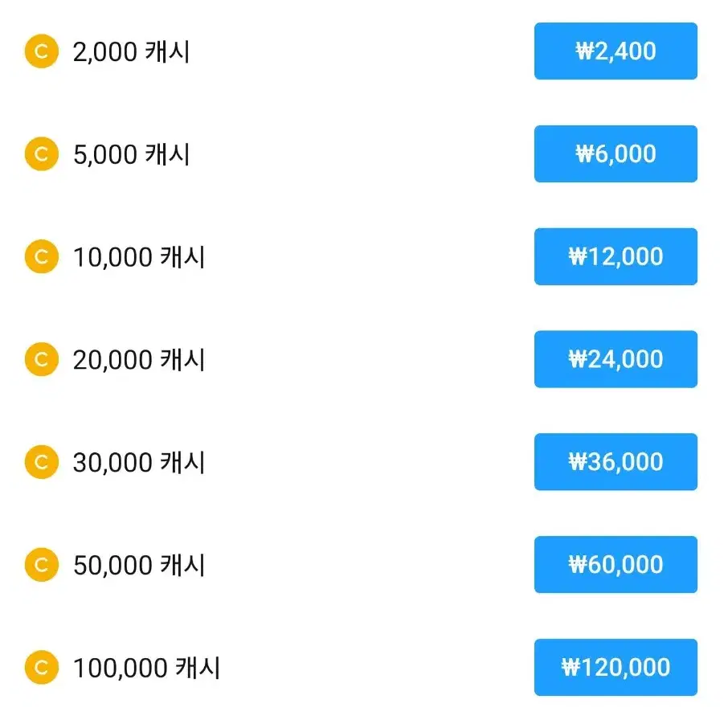
Task: Tap the ₩36,000 purchase button
Action: coord(616,462)
